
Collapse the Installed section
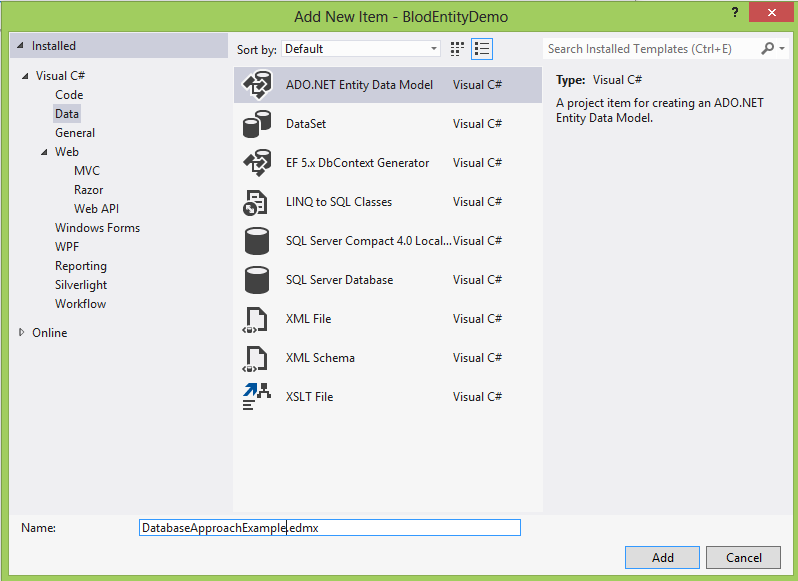[x=20, y=46]
